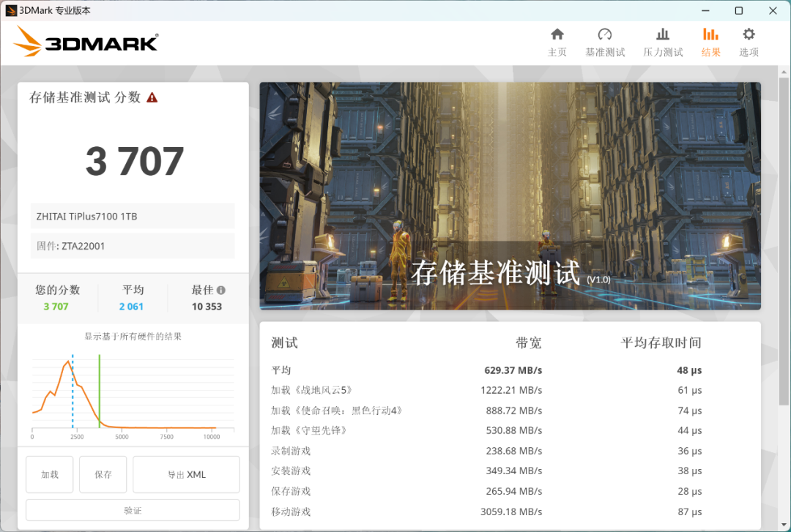The height and width of the screenshot is (532, 791).
Task: Click the 3DMark app icon in title bar
Action: point(11,10)
